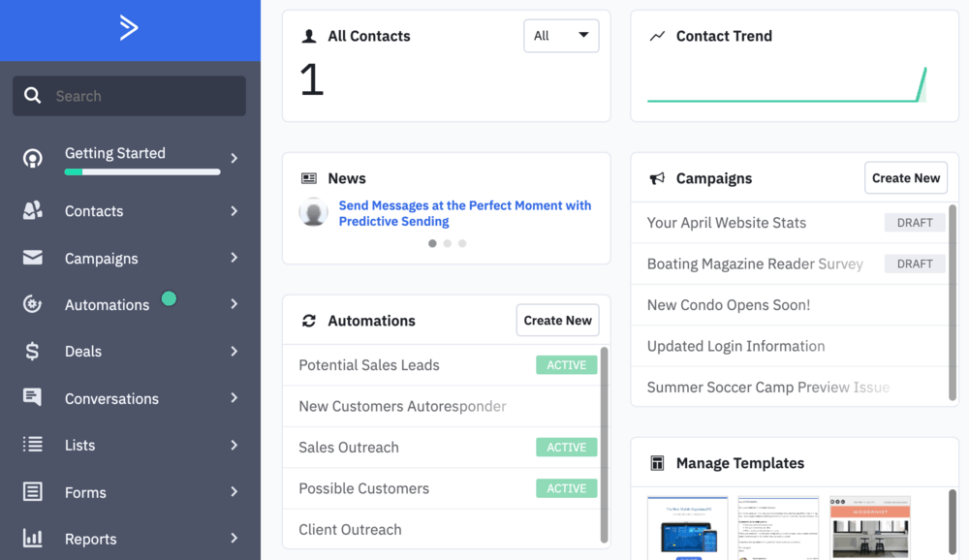Expand the Reports sidebar section chevron

point(234,539)
